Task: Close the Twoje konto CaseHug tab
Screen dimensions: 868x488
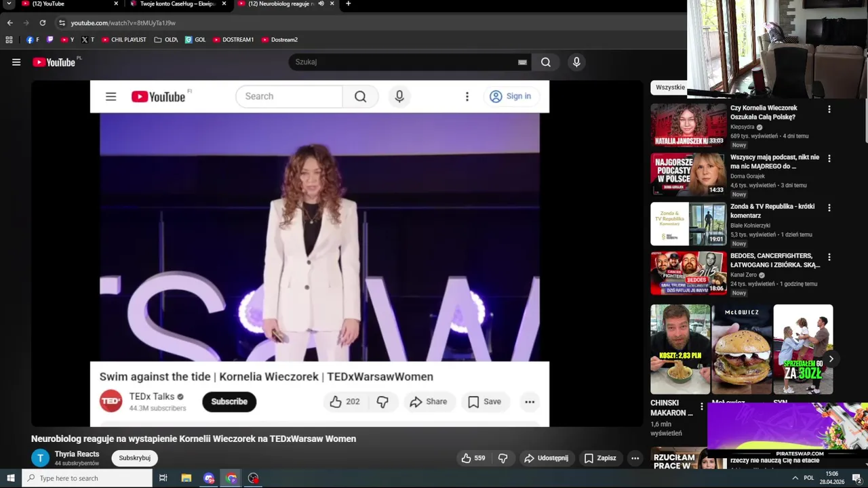Action: (x=224, y=4)
